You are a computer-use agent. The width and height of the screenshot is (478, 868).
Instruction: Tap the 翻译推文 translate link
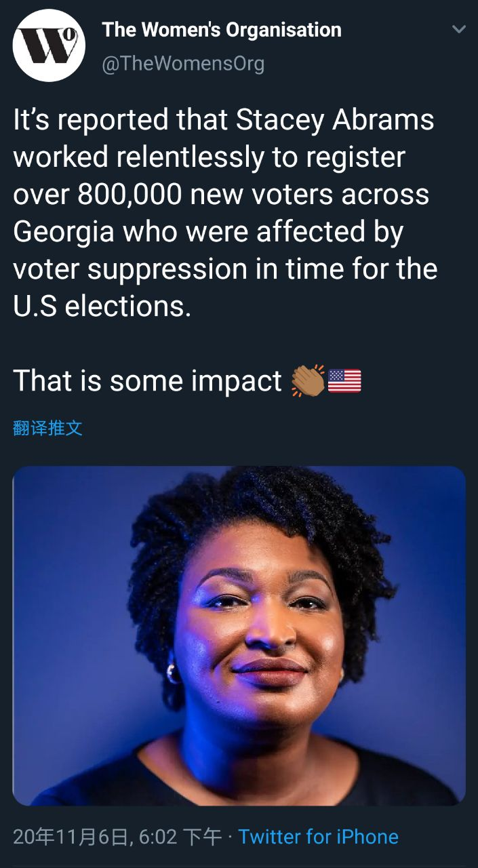pyautogui.click(x=47, y=428)
